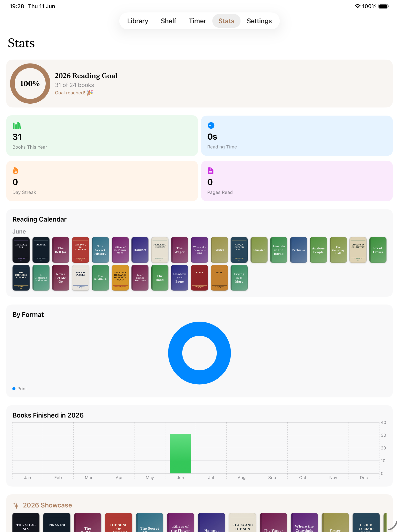Open the Educated book cover

259,250
